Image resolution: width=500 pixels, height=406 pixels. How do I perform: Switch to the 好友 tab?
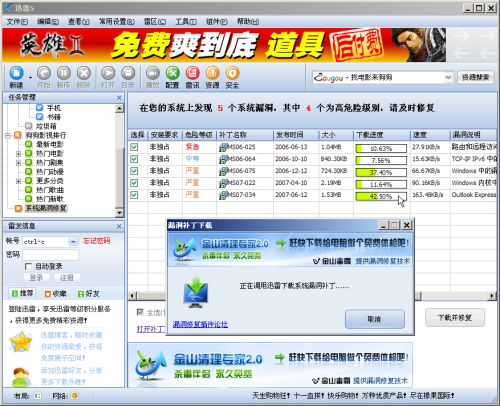88,294
